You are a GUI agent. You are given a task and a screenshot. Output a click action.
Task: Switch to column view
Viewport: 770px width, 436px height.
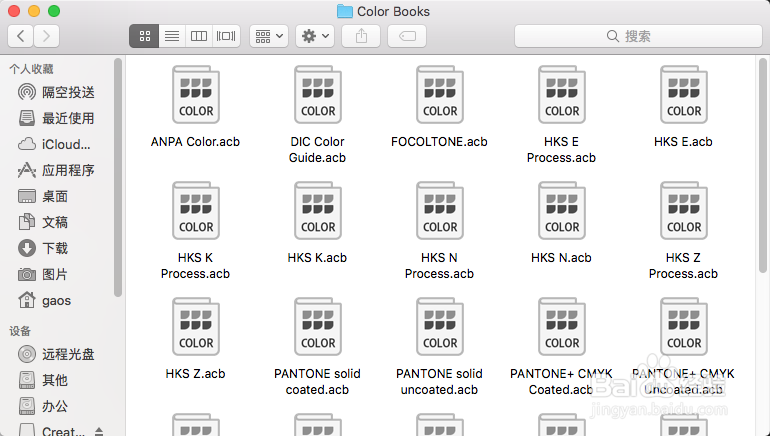pyautogui.click(x=199, y=36)
